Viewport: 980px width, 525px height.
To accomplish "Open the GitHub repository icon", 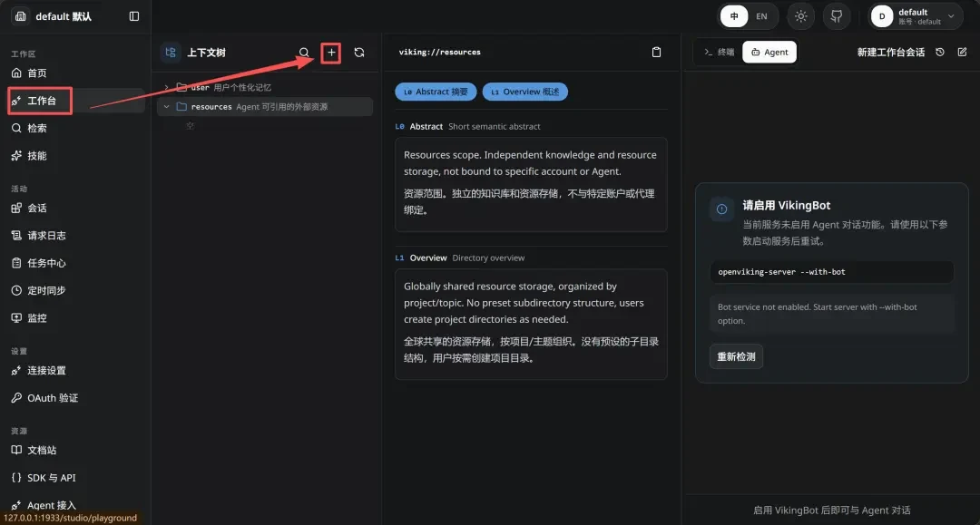I will click(x=837, y=16).
